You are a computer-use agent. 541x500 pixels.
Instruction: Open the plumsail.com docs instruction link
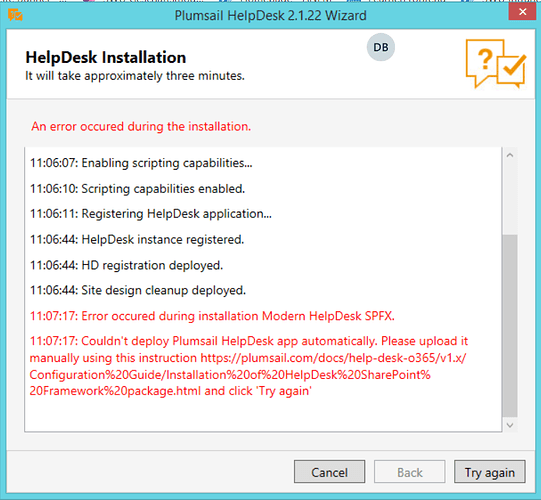click(x=247, y=374)
